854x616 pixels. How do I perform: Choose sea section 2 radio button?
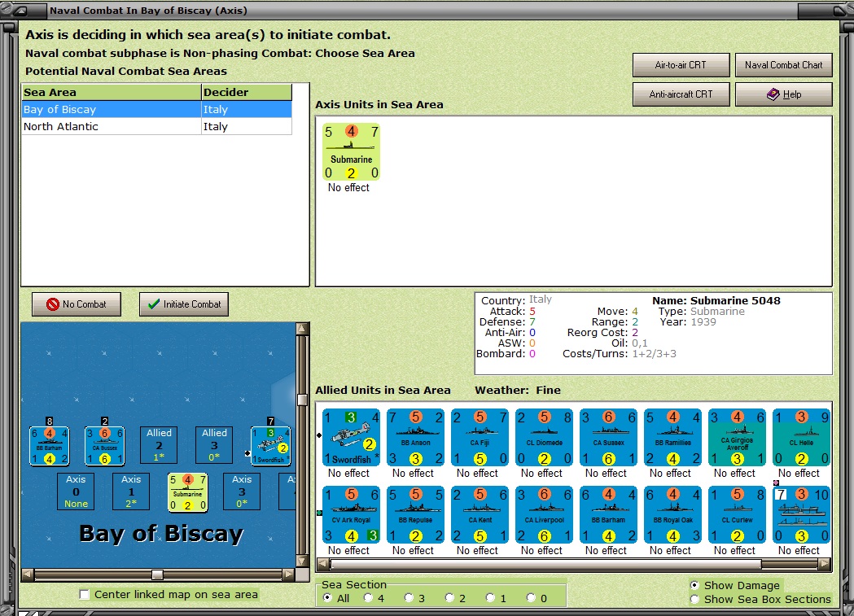pyautogui.click(x=449, y=598)
